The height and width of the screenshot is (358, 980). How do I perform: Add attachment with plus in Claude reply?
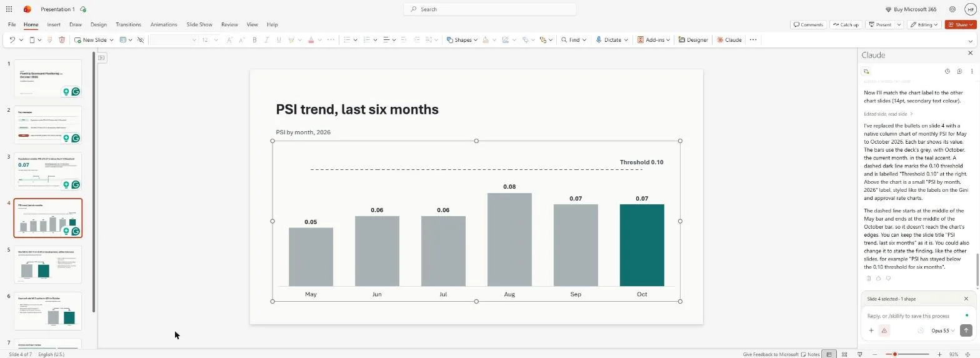(871, 331)
